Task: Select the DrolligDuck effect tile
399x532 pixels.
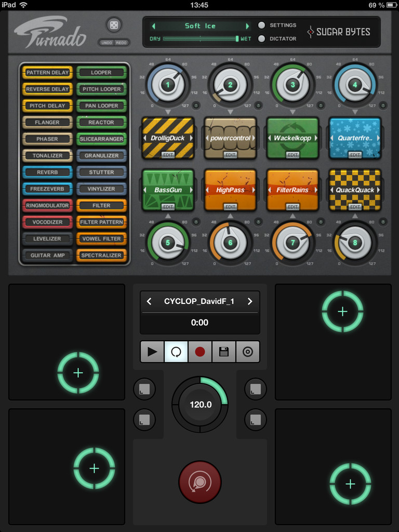Action: pyautogui.click(x=168, y=138)
